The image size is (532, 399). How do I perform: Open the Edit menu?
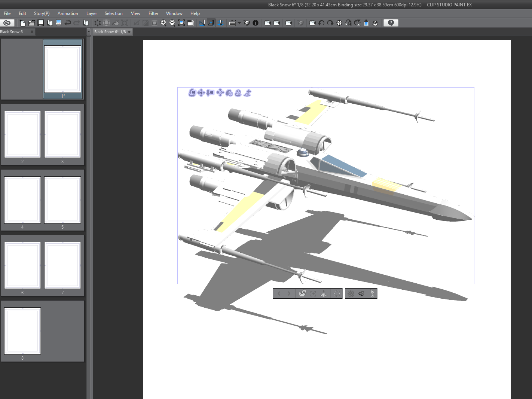pyautogui.click(x=22, y=13)
